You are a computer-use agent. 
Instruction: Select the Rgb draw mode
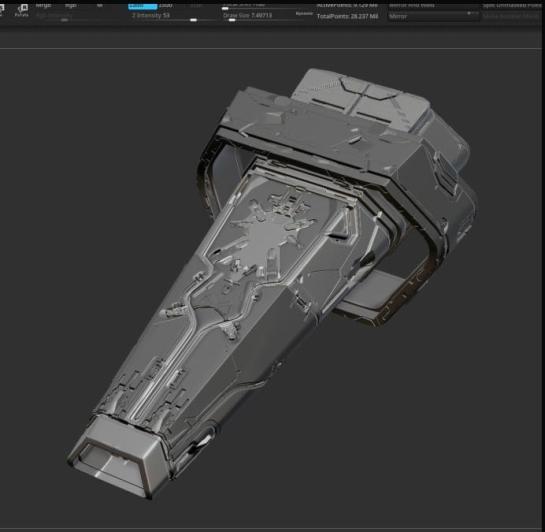[71, 6]
